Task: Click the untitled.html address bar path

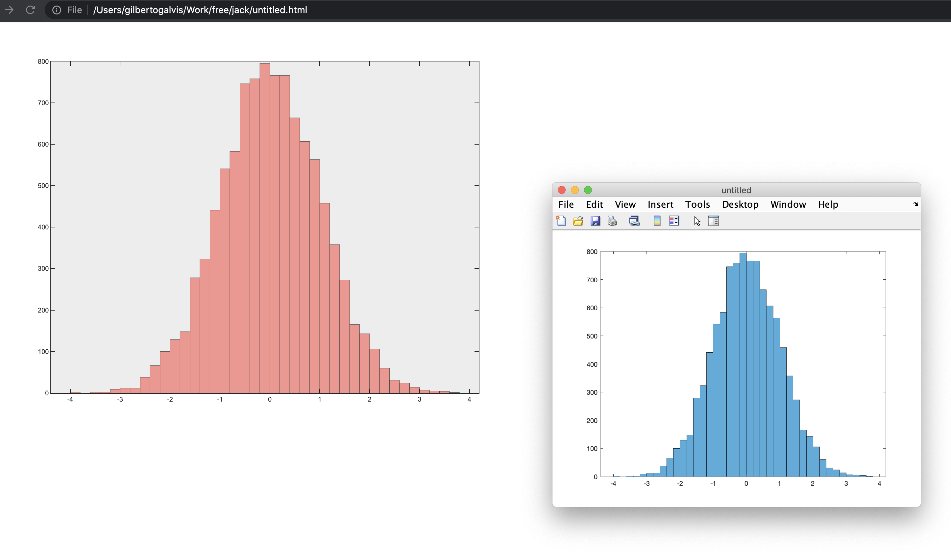Action: 200,10
